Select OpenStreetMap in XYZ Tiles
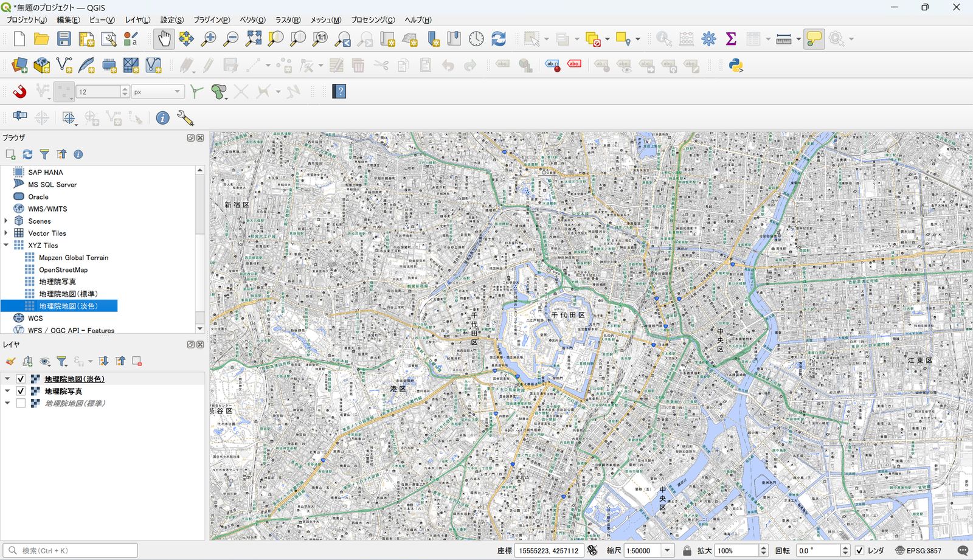Viewport: 973px width, 560px height. [x=63, y=270]
